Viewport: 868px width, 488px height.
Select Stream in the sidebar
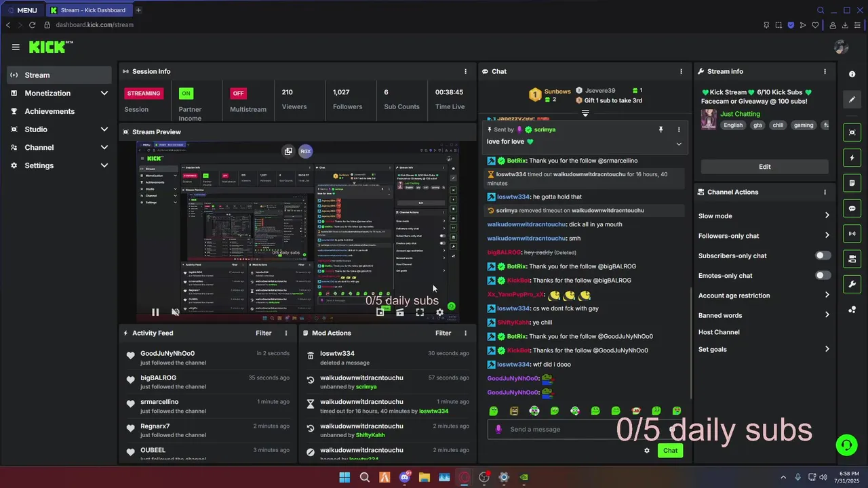click(59, 75)
